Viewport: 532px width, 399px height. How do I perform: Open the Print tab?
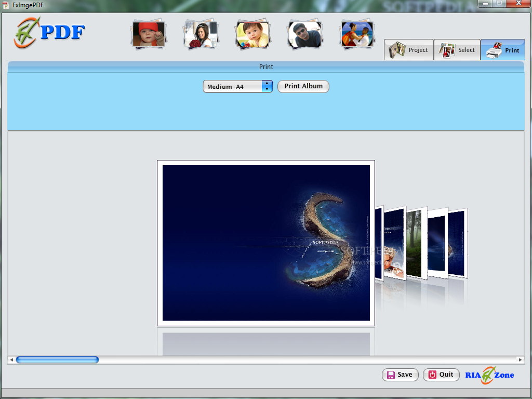pyautogui.click(x=503, y=50)
